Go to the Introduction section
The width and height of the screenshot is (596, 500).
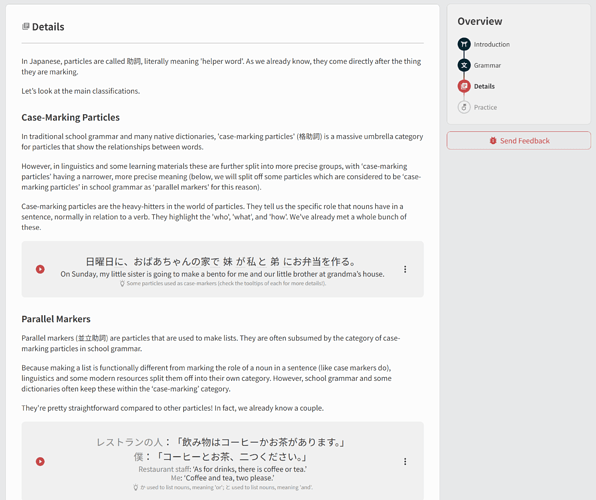coord(491,44)
